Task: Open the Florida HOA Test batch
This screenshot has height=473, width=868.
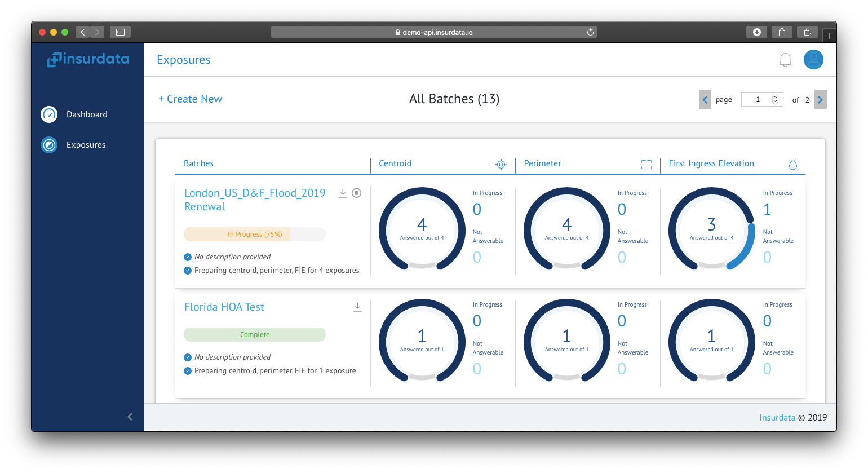Action: 224,307
